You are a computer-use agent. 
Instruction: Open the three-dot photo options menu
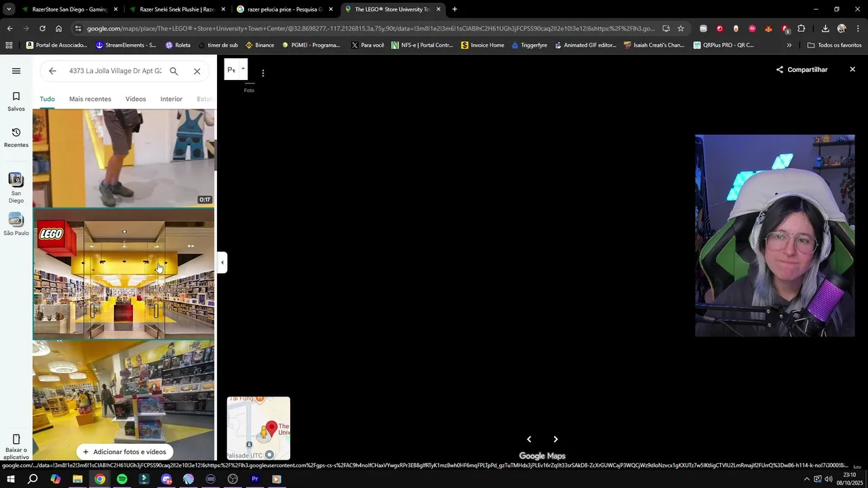pyautogui.click(x=263, y=73)
